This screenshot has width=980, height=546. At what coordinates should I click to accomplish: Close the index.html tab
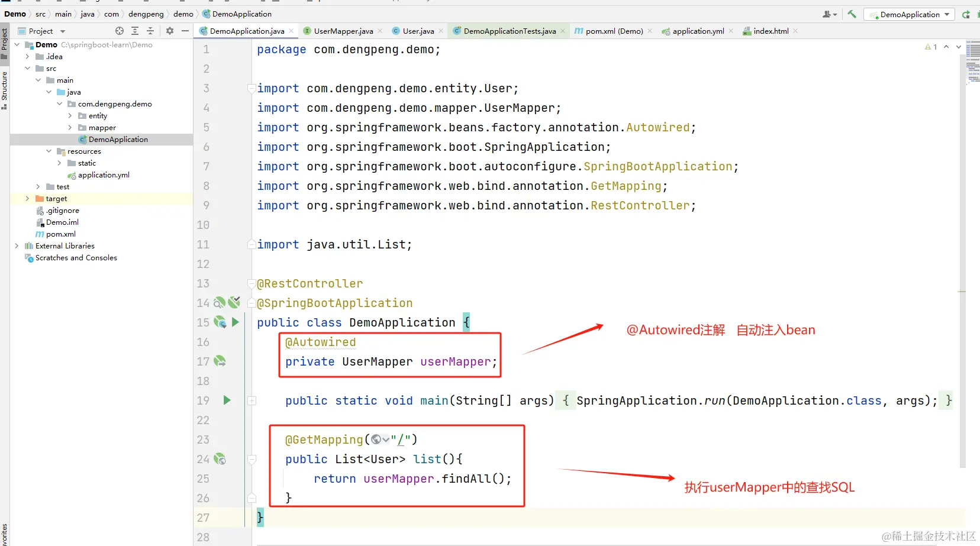pyautogui.click(x=795, y=31)
